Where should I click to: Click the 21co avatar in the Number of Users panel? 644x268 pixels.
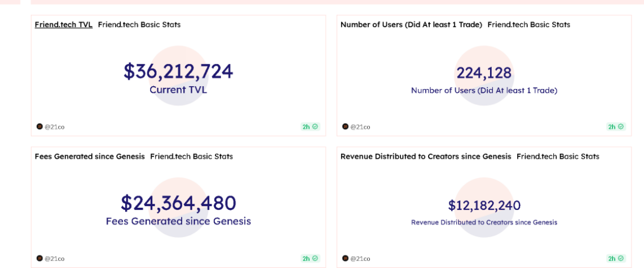click(345, 127)
